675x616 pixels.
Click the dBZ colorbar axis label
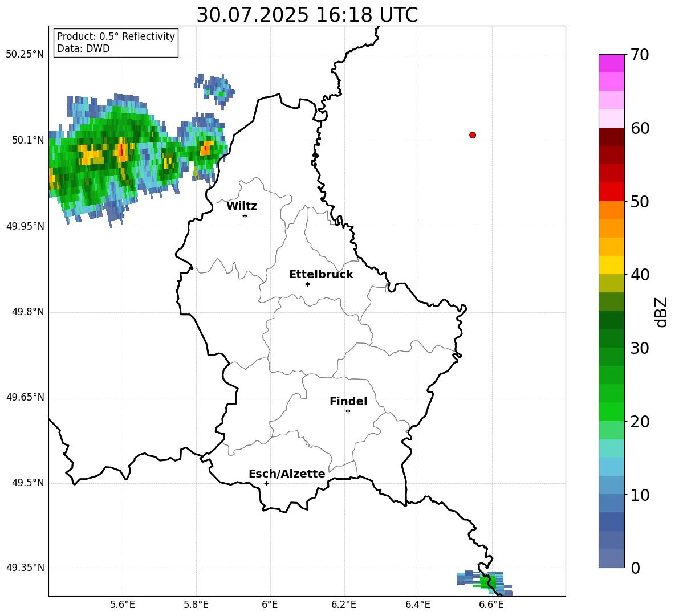pos(661,312)
